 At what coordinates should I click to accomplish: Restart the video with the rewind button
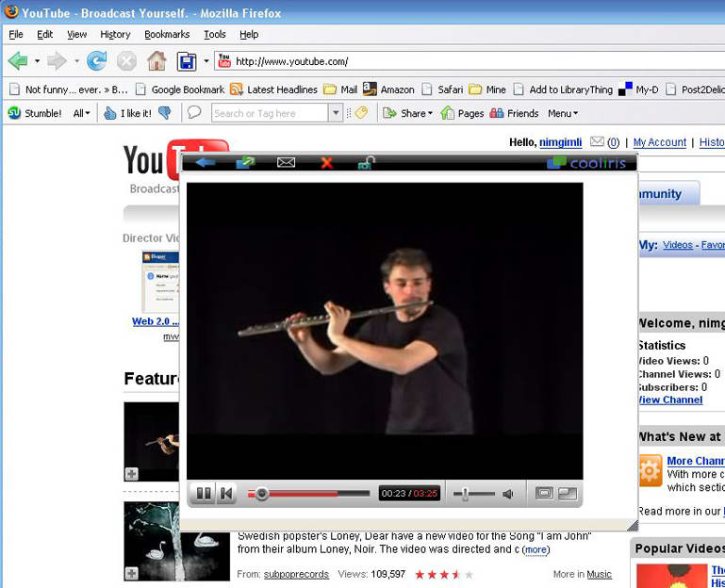226,494
